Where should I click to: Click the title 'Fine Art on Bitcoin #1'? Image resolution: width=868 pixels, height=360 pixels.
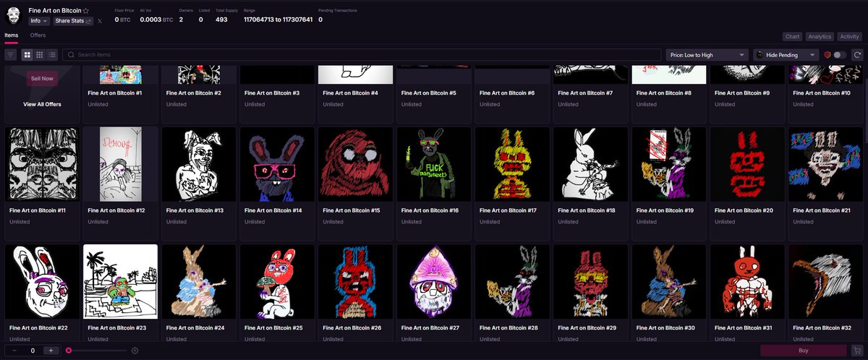click(x=114, y=93)
